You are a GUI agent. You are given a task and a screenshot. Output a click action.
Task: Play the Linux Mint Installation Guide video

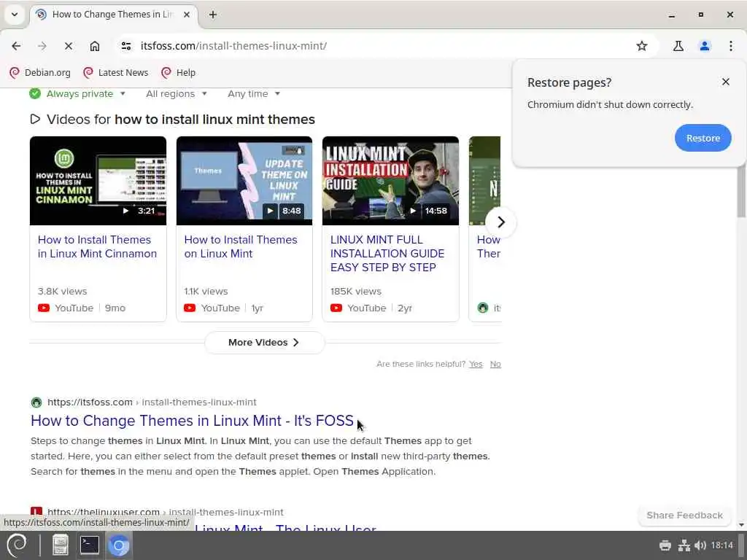point(391,181)
